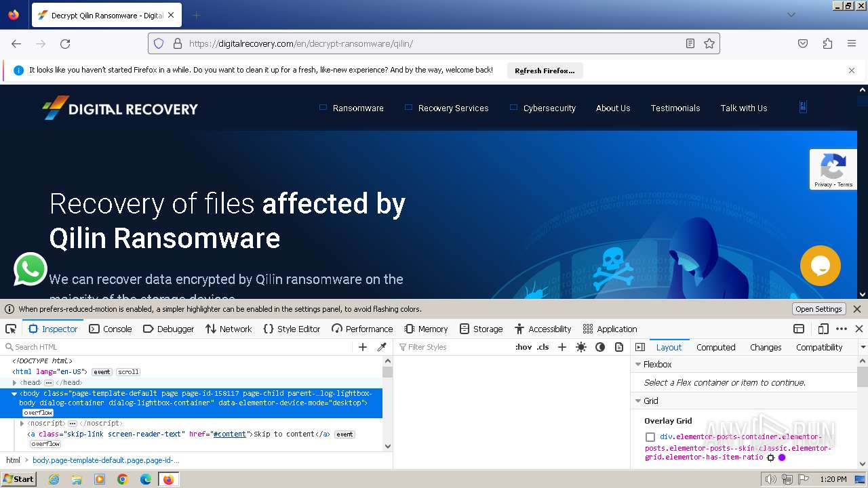868x488 pixels.
Task: Click the scroll badge on html tag
Action: coord(128,372)
